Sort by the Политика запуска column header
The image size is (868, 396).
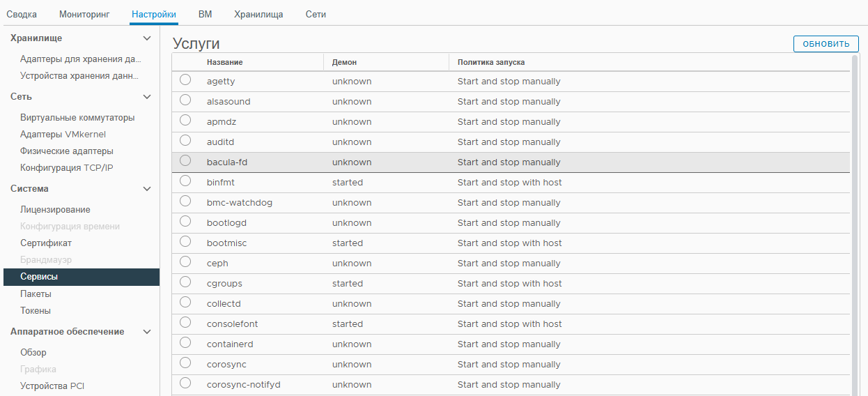coord(491,62)
